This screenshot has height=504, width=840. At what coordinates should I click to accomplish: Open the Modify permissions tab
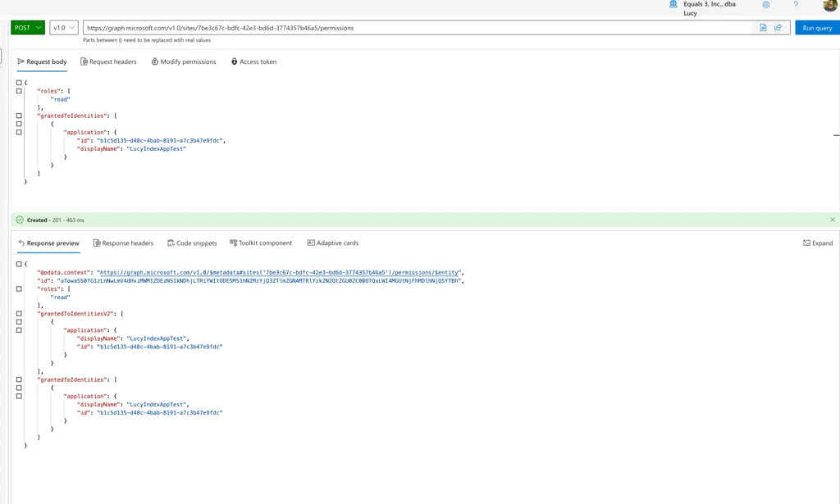pos(184,61)
